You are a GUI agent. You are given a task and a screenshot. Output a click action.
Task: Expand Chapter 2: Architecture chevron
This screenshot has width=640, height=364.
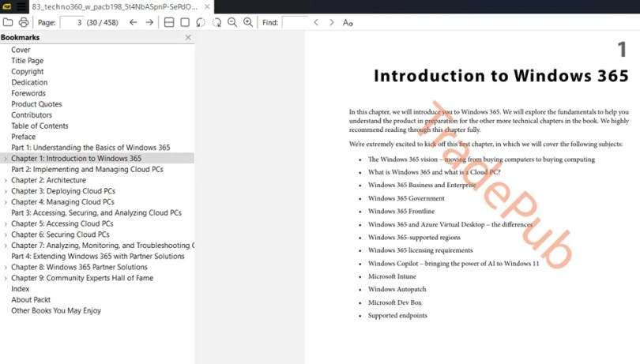[6, 180]
